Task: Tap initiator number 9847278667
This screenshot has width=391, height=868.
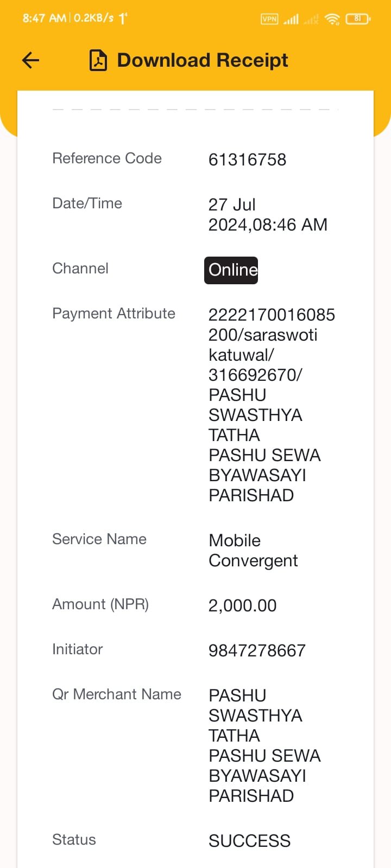Action: coord(257,650)
